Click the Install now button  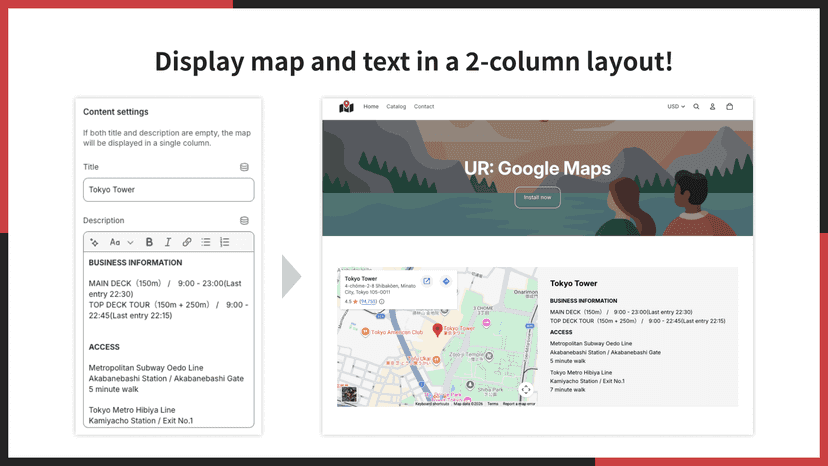(x=538, y=197)
